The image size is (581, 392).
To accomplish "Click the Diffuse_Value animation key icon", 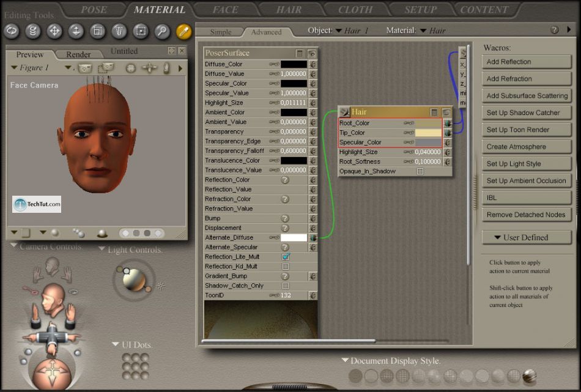I will coord(274,74).
